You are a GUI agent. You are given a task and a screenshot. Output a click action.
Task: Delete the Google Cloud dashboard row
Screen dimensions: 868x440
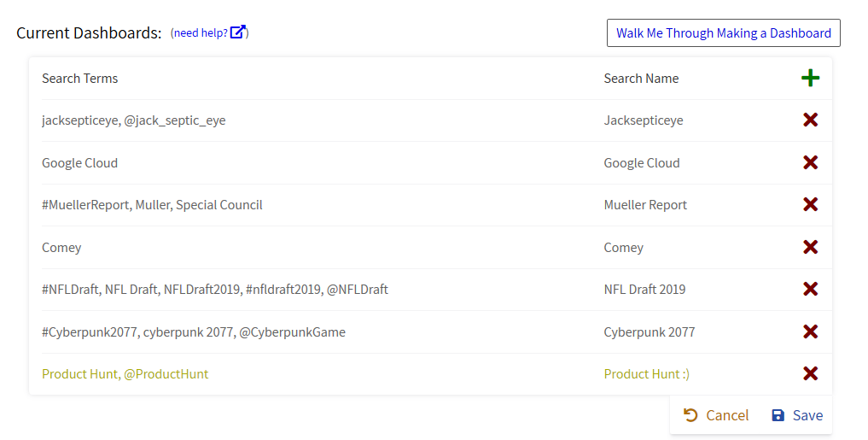[x=810, y=162]
